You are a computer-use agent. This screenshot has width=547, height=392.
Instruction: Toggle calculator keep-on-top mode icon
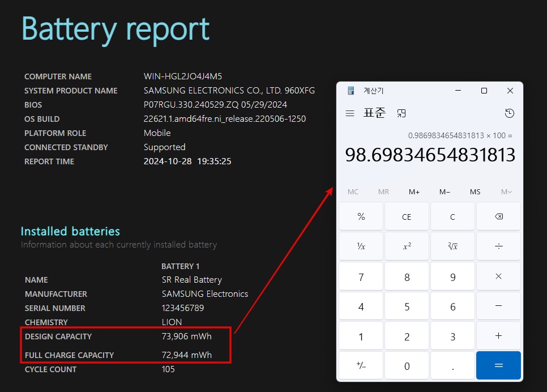pos(401,113)
